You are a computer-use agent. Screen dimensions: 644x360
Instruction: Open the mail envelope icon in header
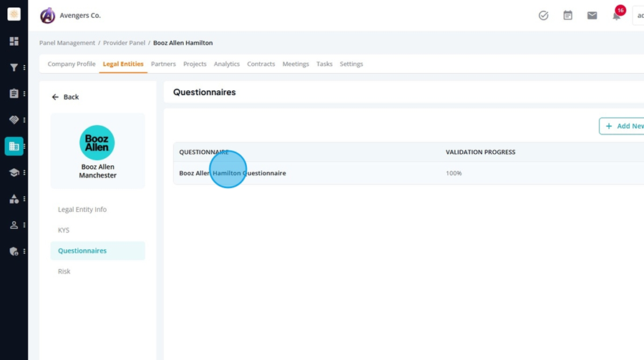[x=592, y=16]
